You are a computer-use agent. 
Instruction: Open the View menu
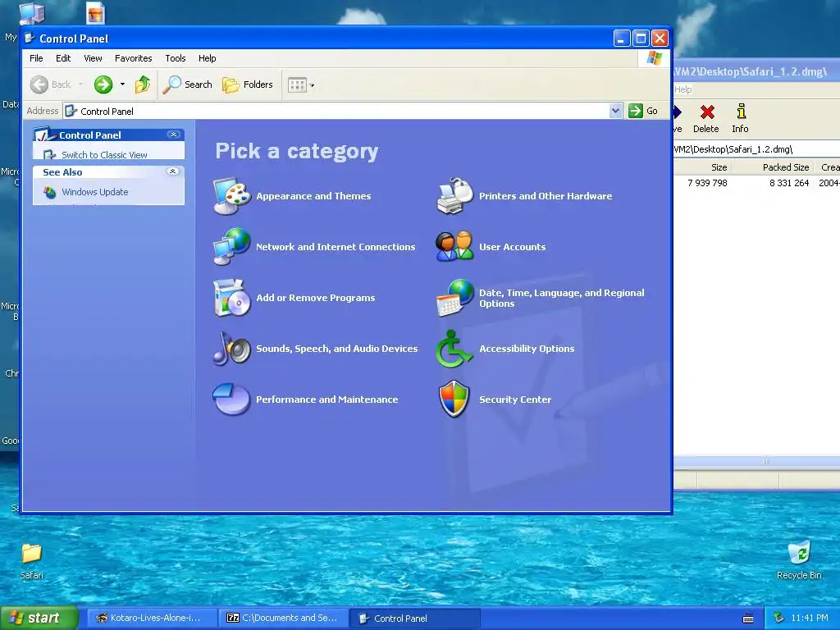coord(93,58)
